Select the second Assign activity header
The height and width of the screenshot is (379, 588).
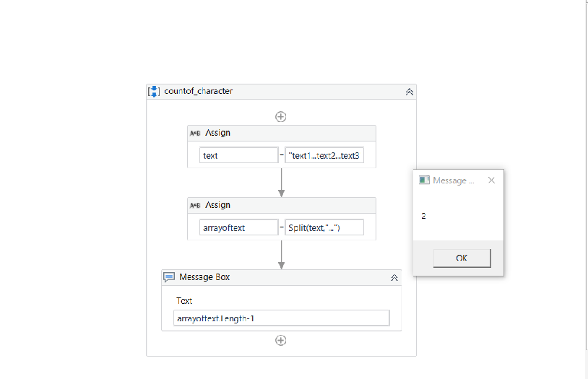218,206
